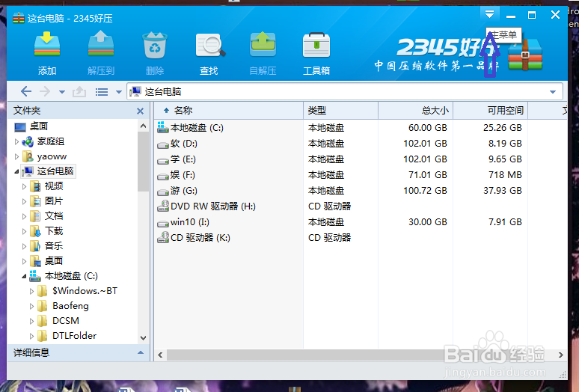The image size is (579, 392).
Task: Expand the 详细信息 details panel
Action: click(x=141, y=353)
